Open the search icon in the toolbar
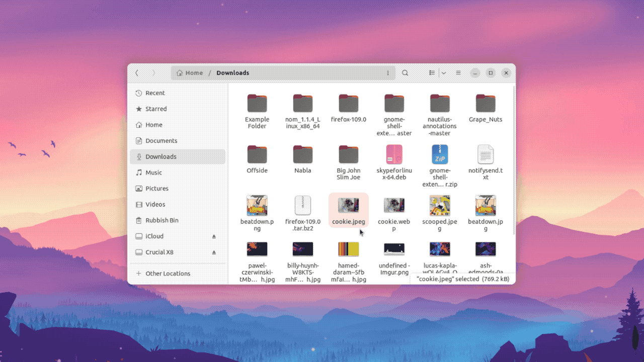 click(405, 72)
